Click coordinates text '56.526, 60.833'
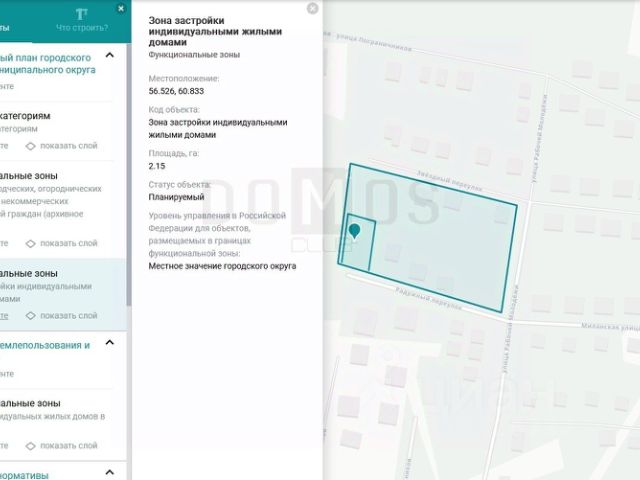Screen dimensions: 640x480 pyautogui.click(x=176, y=91)
